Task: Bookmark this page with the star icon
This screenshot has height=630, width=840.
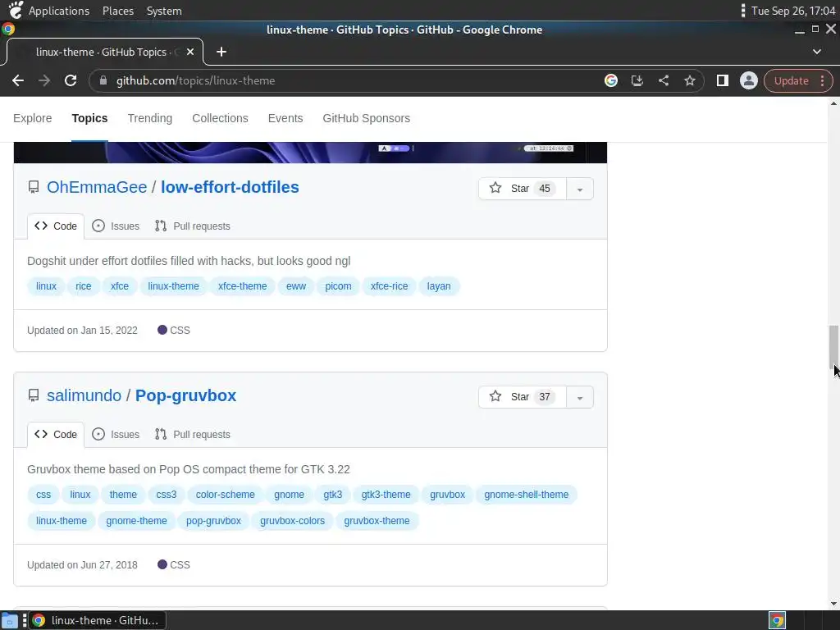Action: (x=689, y=80)
